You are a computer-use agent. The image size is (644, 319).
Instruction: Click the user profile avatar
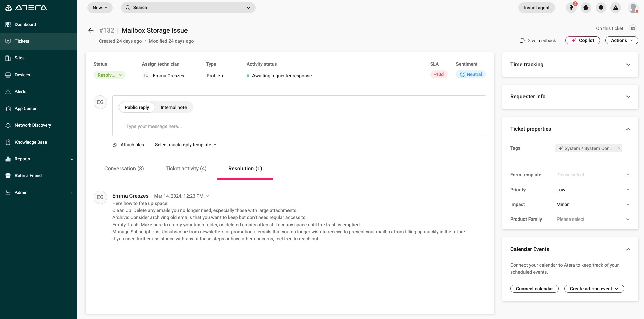633,8
